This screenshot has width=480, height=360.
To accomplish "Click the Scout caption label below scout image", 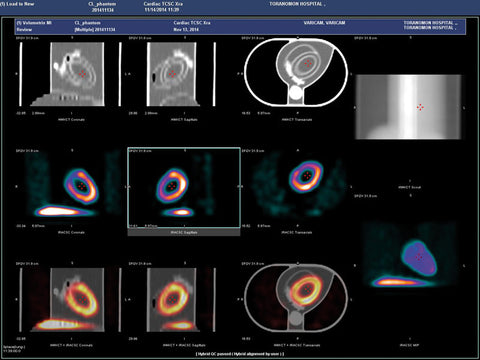I will tap(409, 187).
